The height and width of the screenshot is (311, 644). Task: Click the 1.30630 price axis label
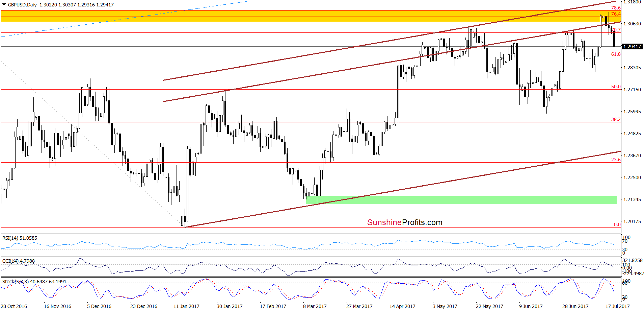632,24
